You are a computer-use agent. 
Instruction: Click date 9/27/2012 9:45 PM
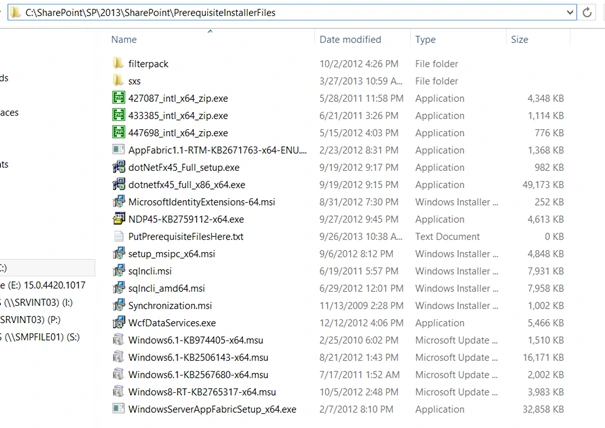359,219
